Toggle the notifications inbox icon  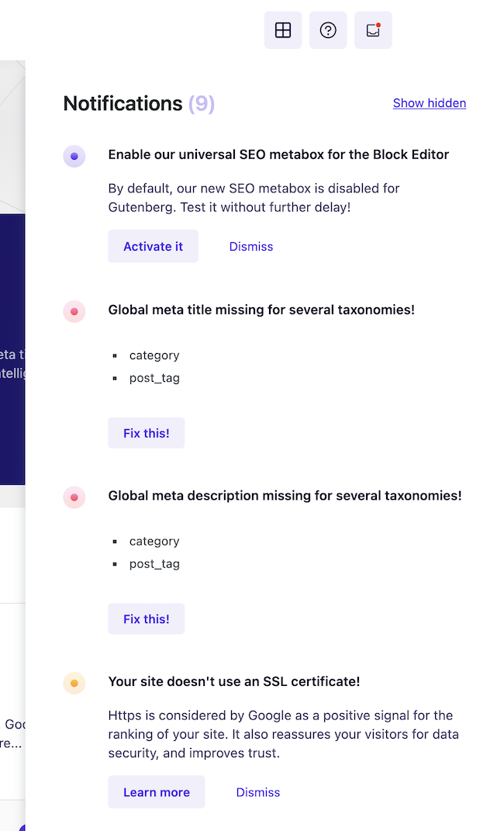pyautogui.click(x=373, y=30)
